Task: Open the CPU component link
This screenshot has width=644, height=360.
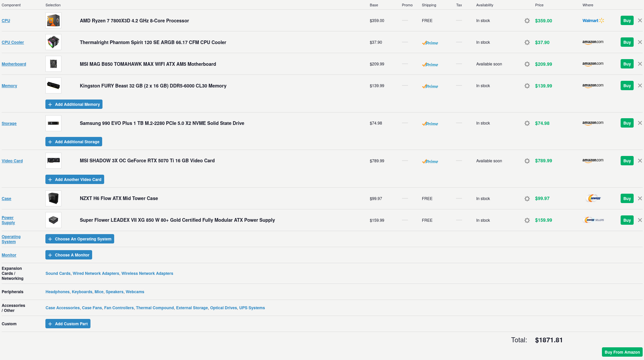Action: 6,21
